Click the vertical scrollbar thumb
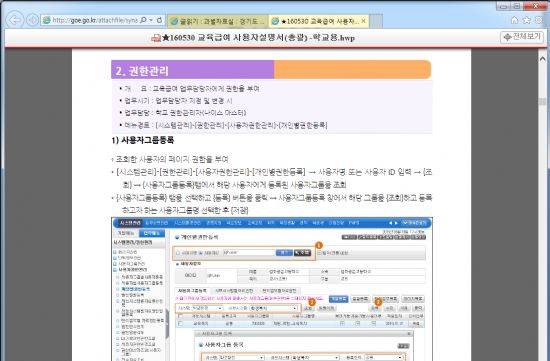 click(x=543, y=101)
